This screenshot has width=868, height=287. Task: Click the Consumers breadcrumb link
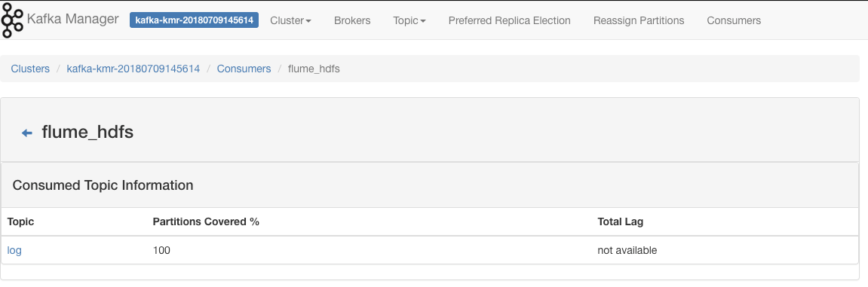coord(244,69)
